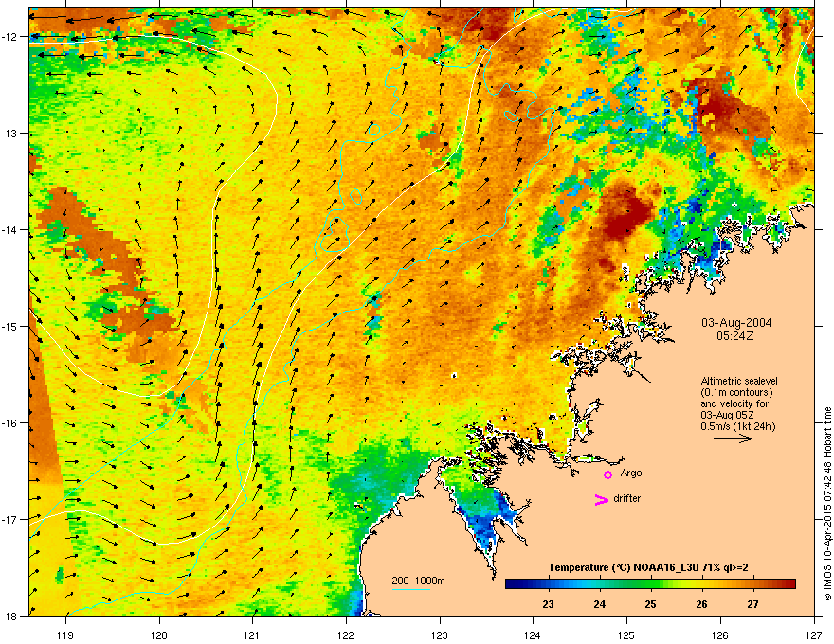This screenshot has height=644, width=834.
Task: Click the 'Altimetric sealevel' caption line
Action: click(x=739, y=381)
